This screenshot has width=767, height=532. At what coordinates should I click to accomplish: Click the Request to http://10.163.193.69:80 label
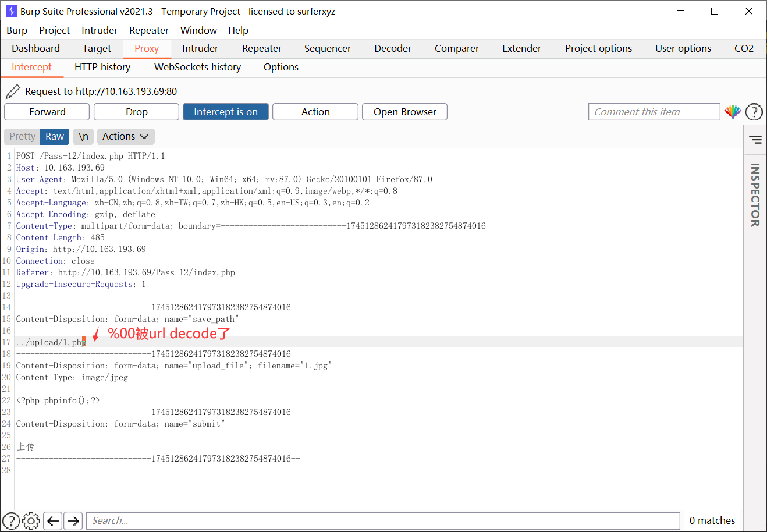click(101, 91)
